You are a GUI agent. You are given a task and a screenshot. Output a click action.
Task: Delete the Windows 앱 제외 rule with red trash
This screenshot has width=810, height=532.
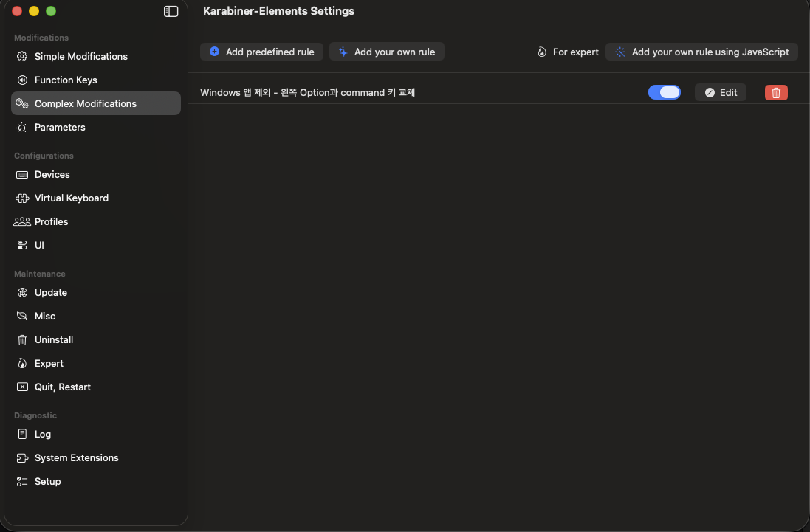point(776,92)
